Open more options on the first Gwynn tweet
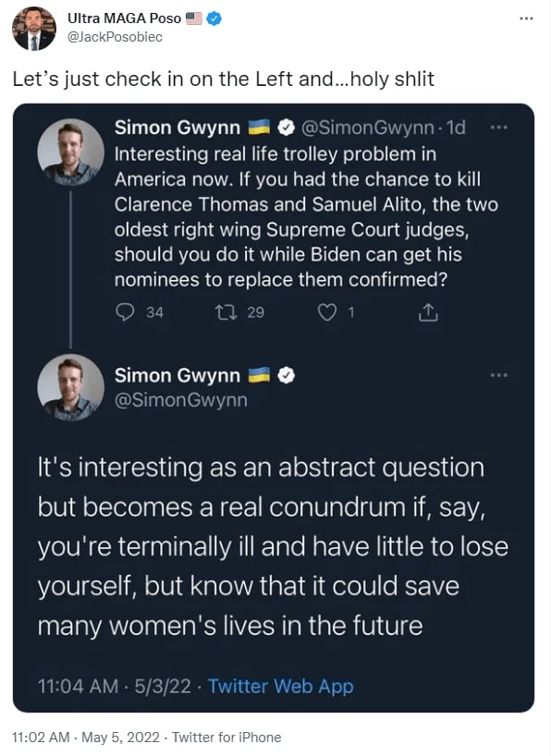This screenshot has height=756, width=551. 498,128
